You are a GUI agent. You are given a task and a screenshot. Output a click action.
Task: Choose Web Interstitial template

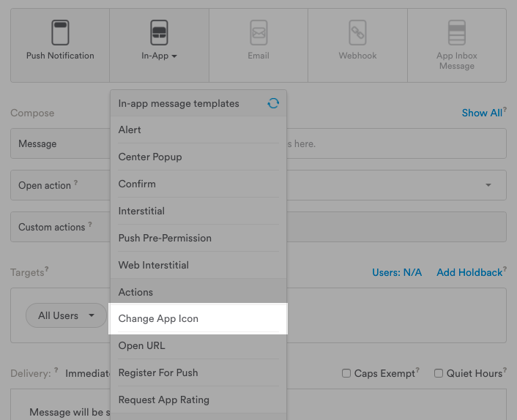pyautogui.click(x=198, y=265)
